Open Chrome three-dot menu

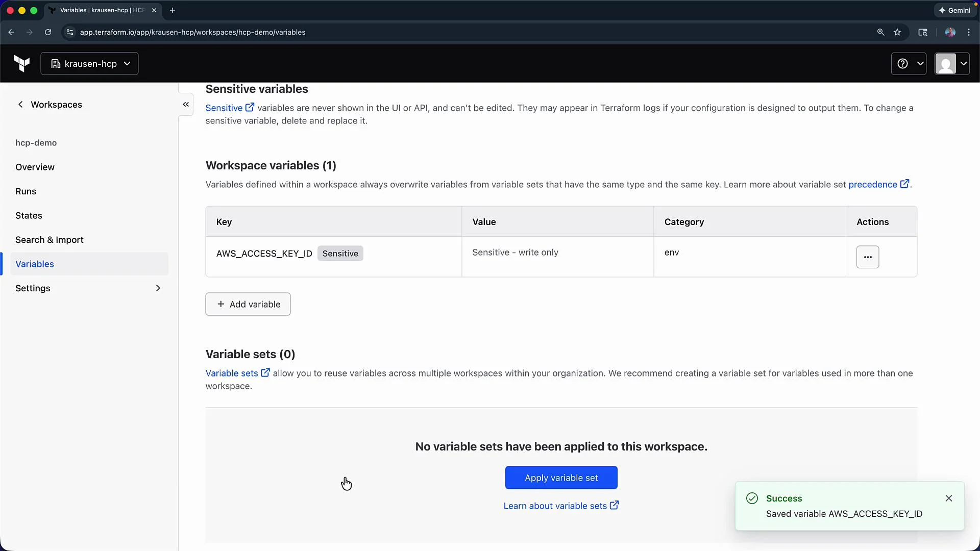[969, 32]
